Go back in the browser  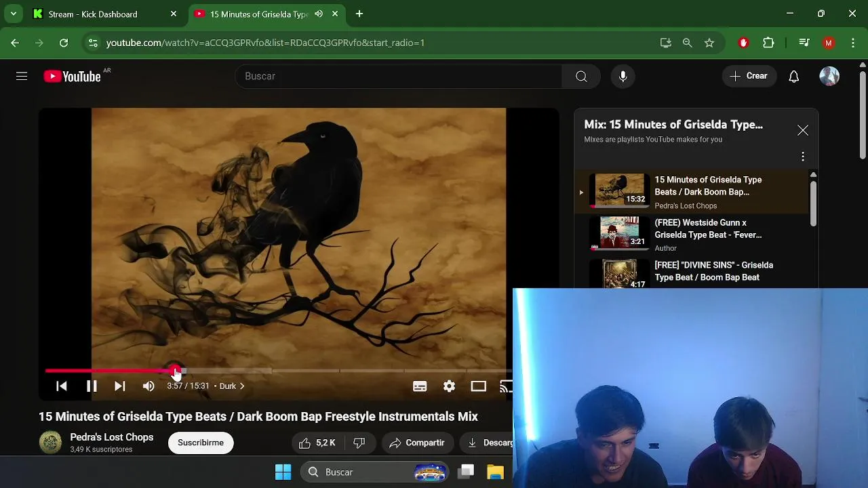[x=15, y=43]
